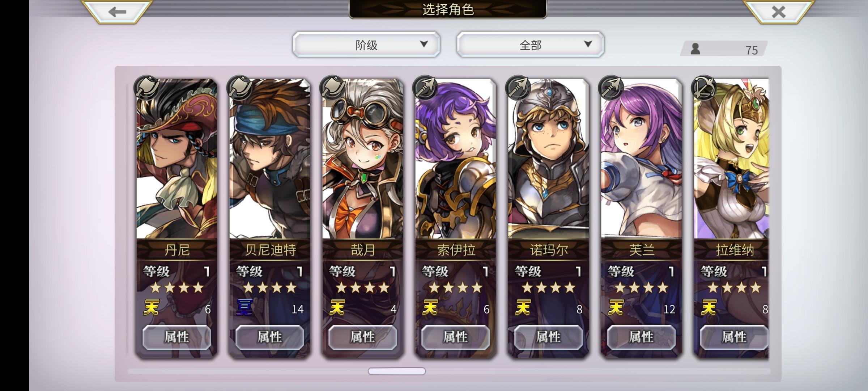Click the 阶级 dropdown arrow
The height and width of the screenshot is (391, 868).
coord(424,44)
